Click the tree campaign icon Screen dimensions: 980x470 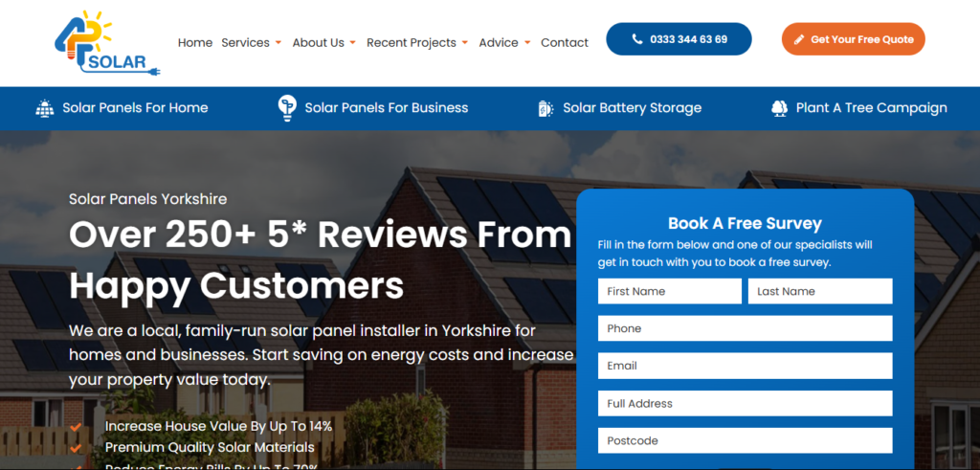point(779,108)
